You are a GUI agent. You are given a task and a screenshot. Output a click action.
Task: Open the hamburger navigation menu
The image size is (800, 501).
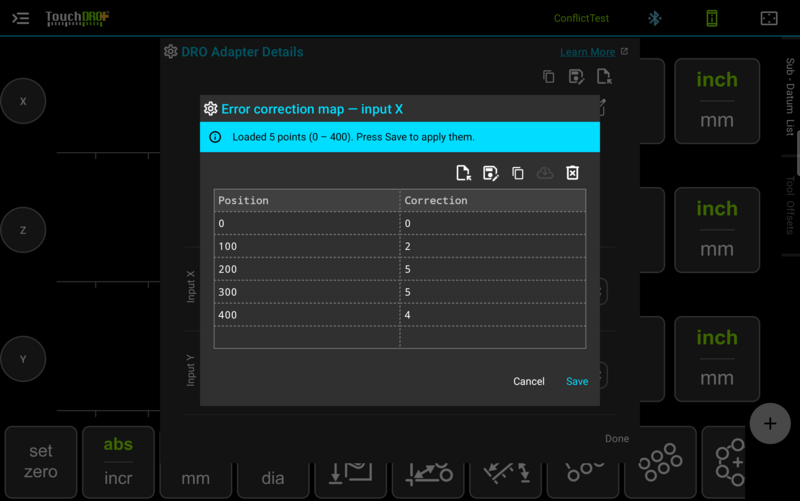click(20, 18)
